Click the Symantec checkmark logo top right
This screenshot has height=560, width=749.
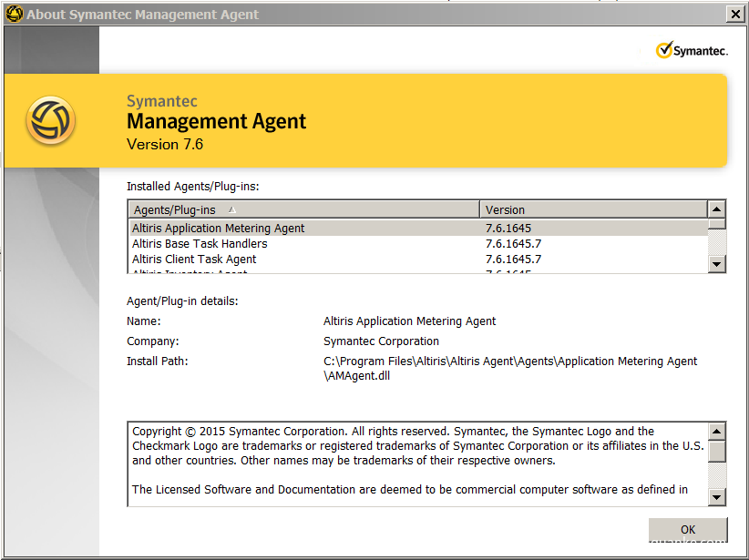click(692, 50)
